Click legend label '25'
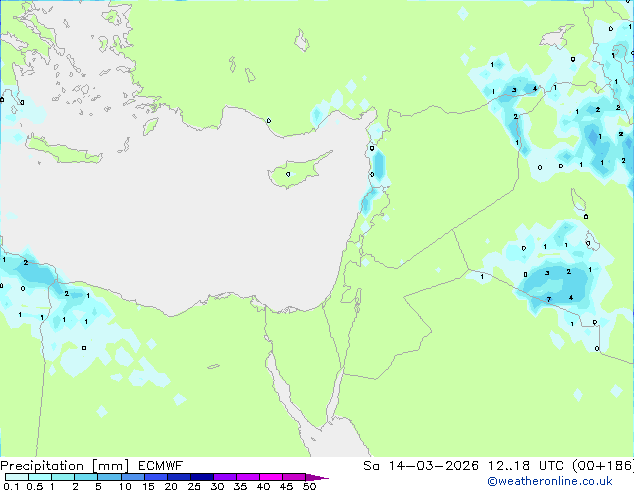 click(194, 486)
